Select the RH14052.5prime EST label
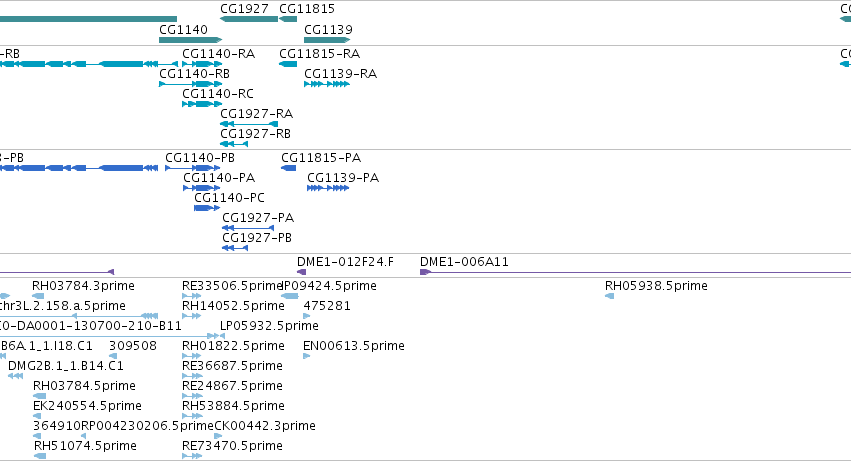 click(x=233, y=306)
